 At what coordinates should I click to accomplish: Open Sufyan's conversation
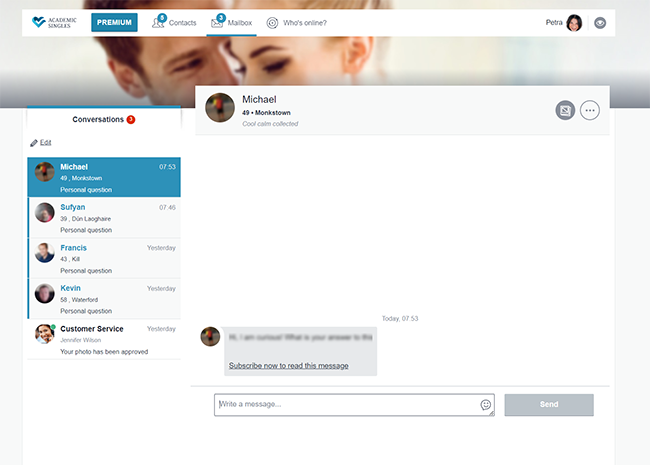(x=104, y=218)
